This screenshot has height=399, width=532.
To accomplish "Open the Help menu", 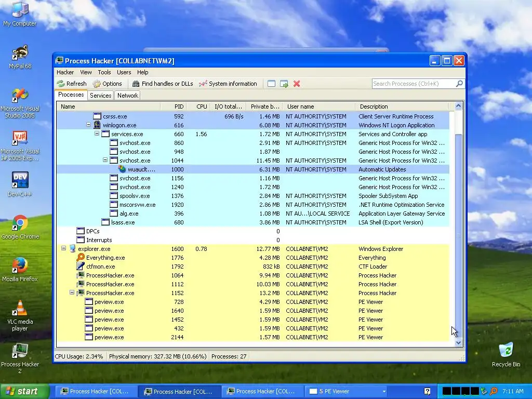I will click(142, 72).
